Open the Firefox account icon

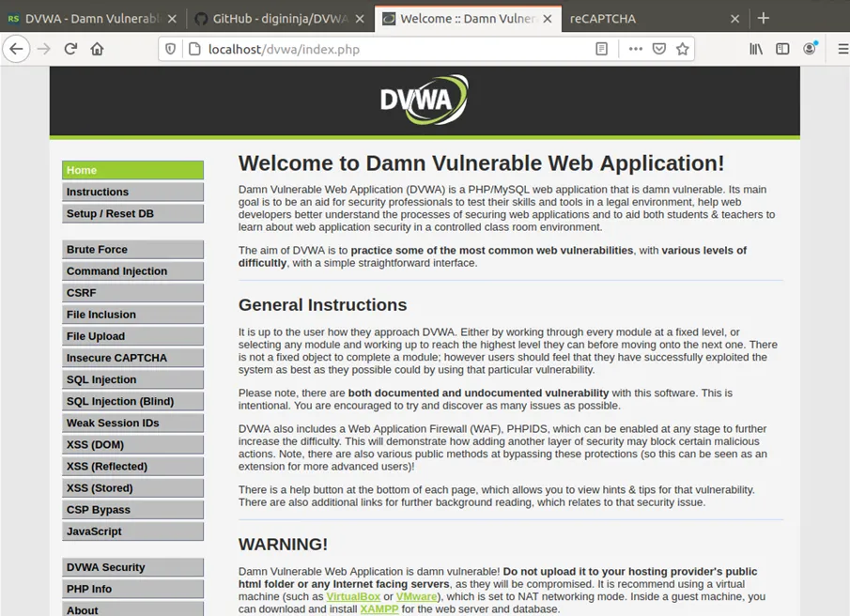coord(810,49)
